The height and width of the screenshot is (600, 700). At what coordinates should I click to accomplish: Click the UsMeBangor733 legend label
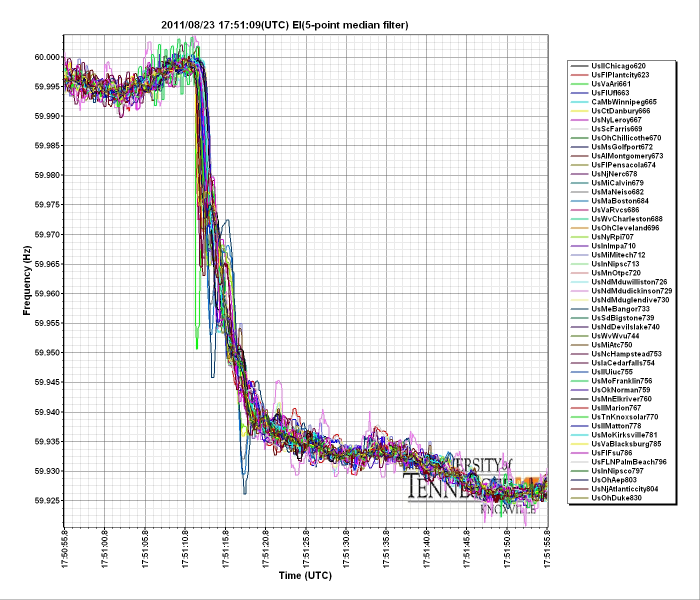point(620,309)
